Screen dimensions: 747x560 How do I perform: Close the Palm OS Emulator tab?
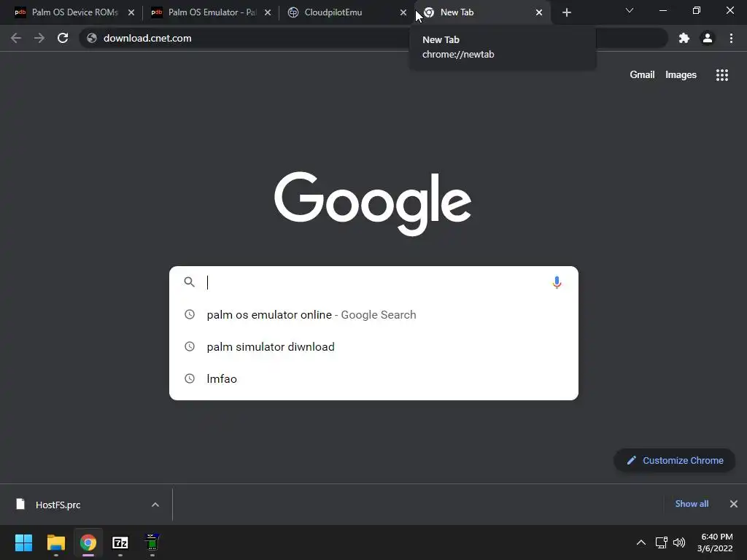pyautogui.click(x=268, y=12)
